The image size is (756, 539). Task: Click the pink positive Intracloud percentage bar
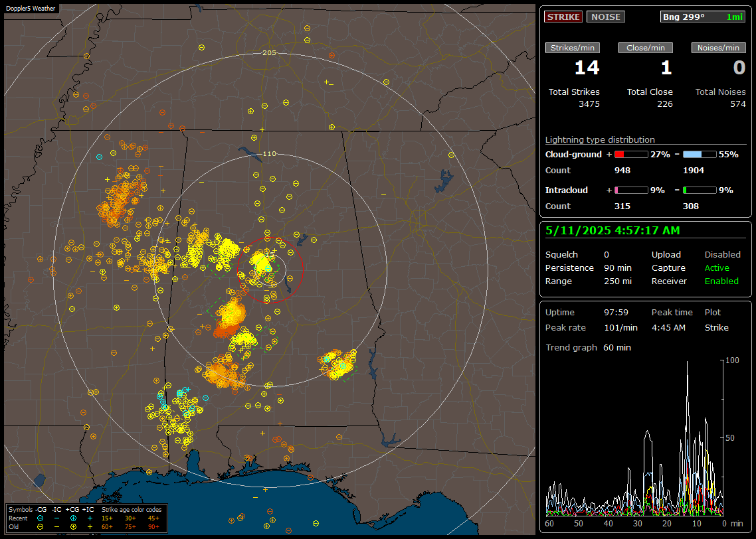pos(631,191)
